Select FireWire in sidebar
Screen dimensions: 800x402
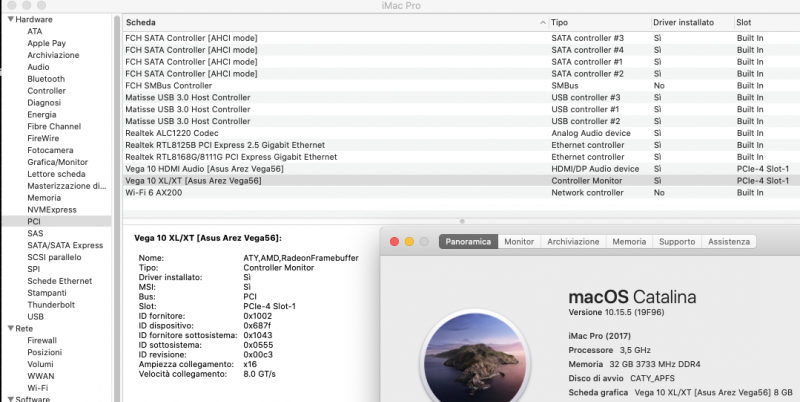pyautogui.click(x=43, y=138)
